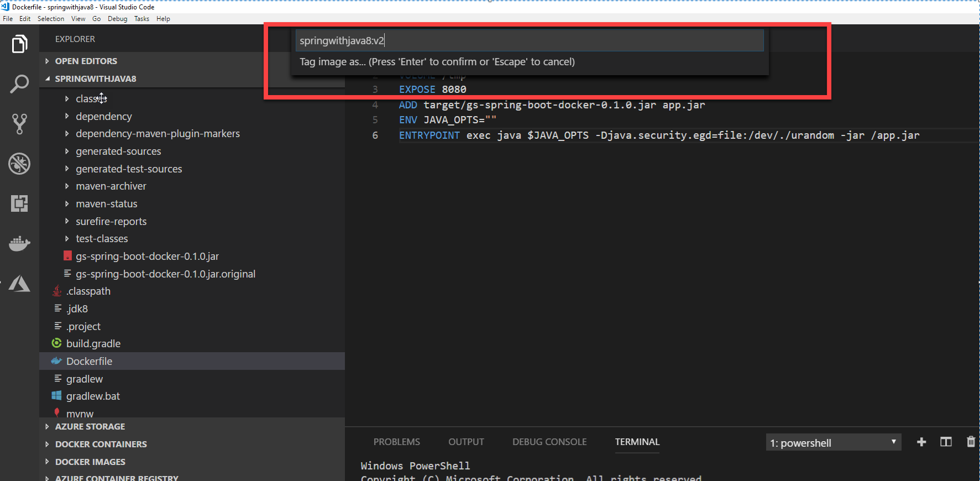Image resolution: width=980 pixels, height=481 pixels.
Task: Open the Go menu
Action: tap(97, 19)
